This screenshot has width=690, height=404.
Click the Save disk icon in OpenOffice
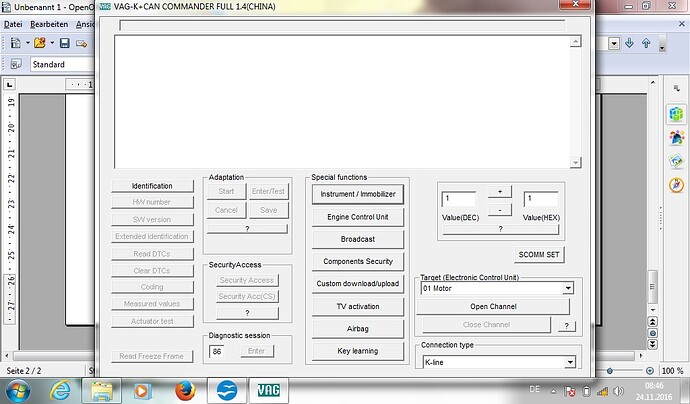[x=65, y=43]
